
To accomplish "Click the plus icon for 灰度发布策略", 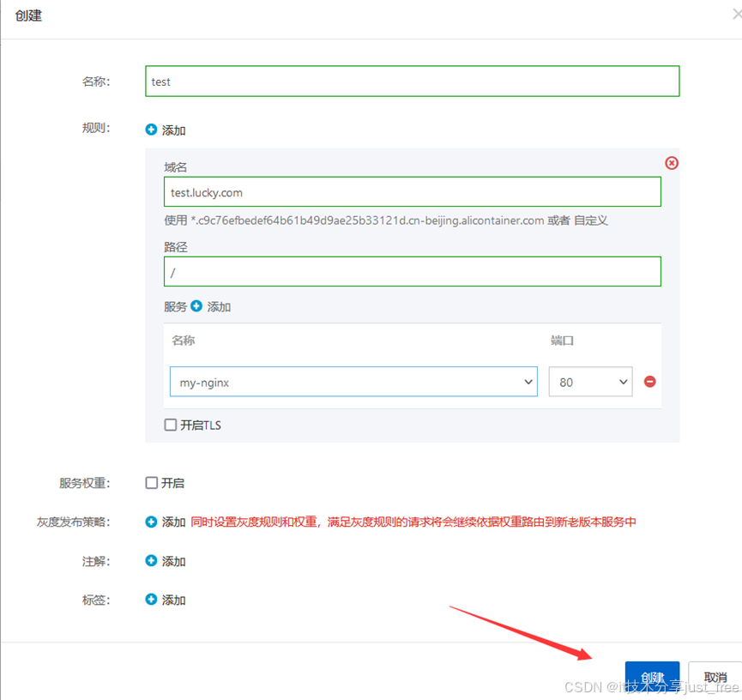I will point(151,522).
